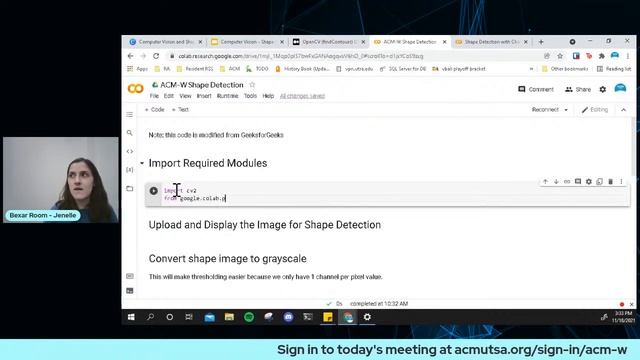Viewport: 640px width, 360px height.
Task: Open the Reconnect dropdown arrow
Action: [566, 110]
